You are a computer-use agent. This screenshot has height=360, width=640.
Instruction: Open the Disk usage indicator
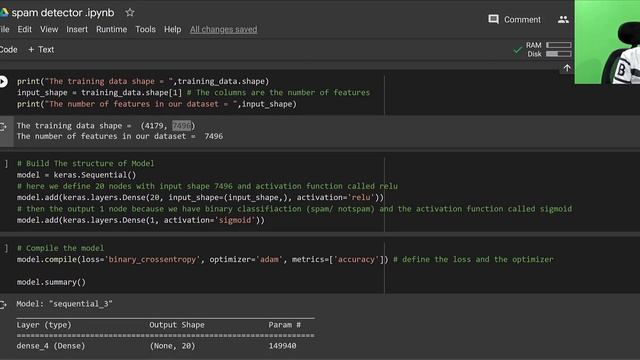tap(549, 54)
